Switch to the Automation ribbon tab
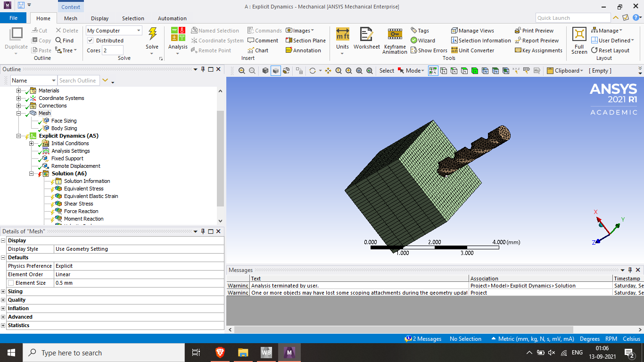Screen dimensions: 644x362 click(x=172, y=18)
